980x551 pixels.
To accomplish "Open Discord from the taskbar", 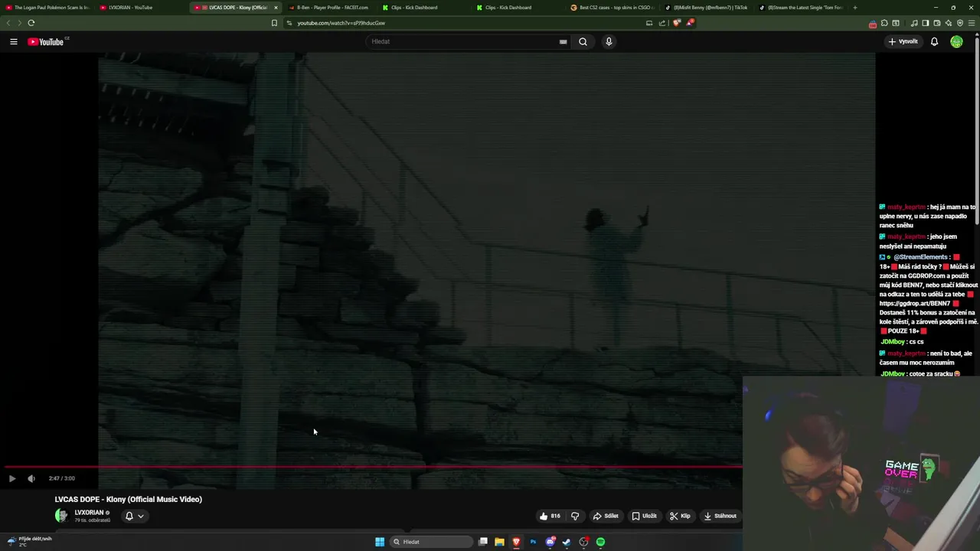I will pos(550,542).
